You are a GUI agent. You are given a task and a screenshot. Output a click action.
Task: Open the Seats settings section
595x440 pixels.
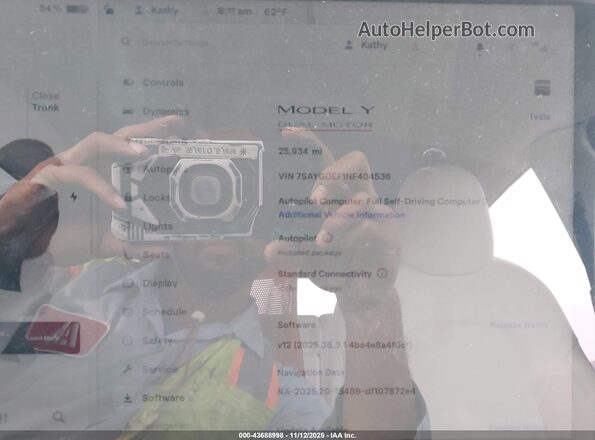[146, 255]
